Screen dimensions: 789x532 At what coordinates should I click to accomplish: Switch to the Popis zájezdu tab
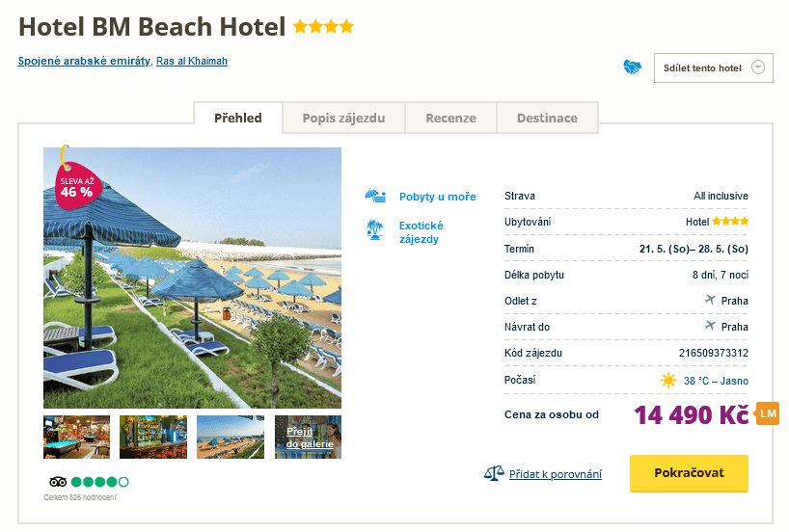[343, 118]
